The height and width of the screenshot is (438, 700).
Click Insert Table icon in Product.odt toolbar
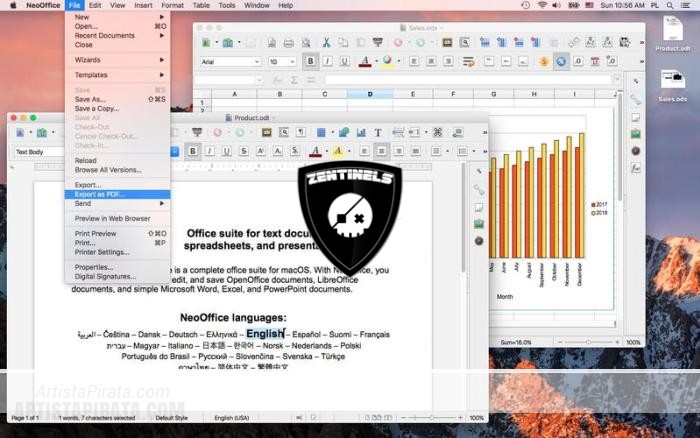[321, 133]
